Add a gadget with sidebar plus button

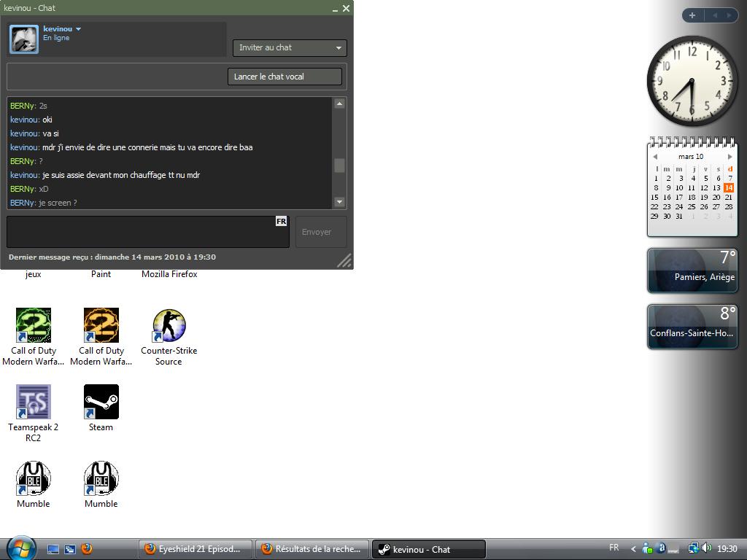[692, 15]
